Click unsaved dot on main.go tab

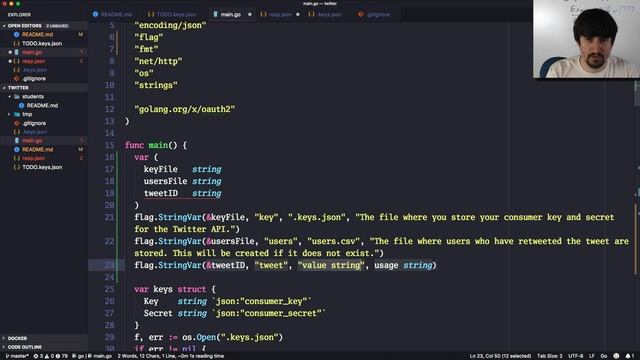click(249, 15)
